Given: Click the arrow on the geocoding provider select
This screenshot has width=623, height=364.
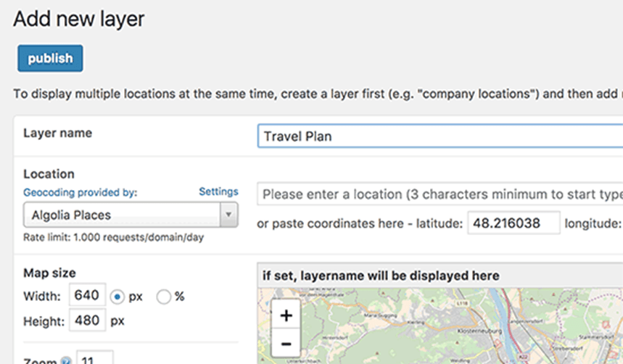Looking at the screenshot, I should point(229,215).
